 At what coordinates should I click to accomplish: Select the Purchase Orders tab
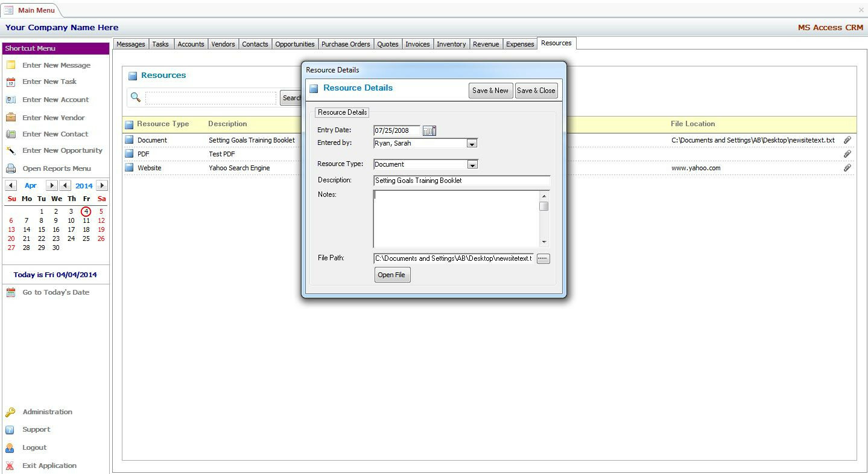pos(346,44)
